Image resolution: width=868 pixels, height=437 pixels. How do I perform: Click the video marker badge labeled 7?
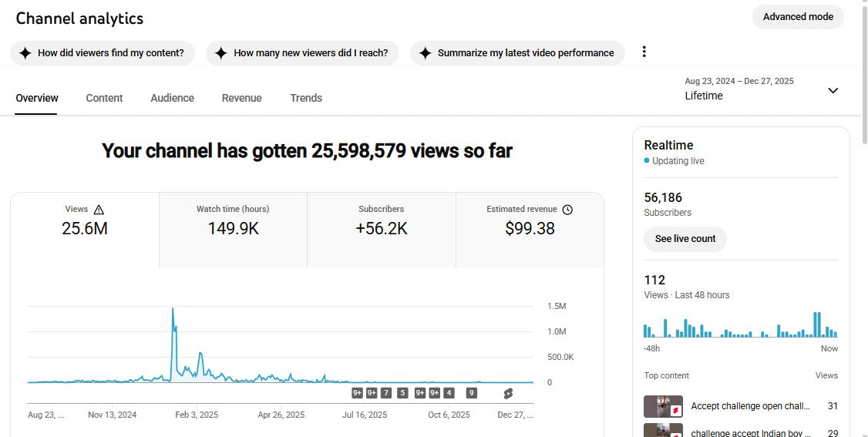click(x=386, y=393)
